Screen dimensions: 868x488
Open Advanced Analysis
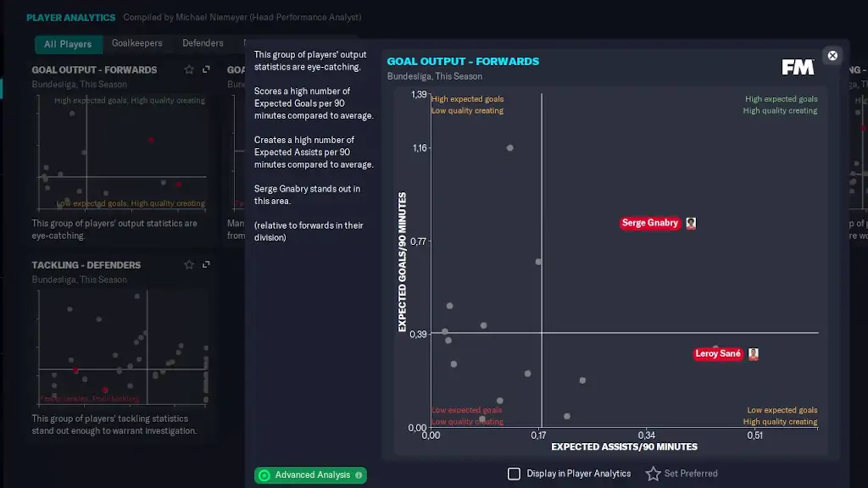click(310, 475)
